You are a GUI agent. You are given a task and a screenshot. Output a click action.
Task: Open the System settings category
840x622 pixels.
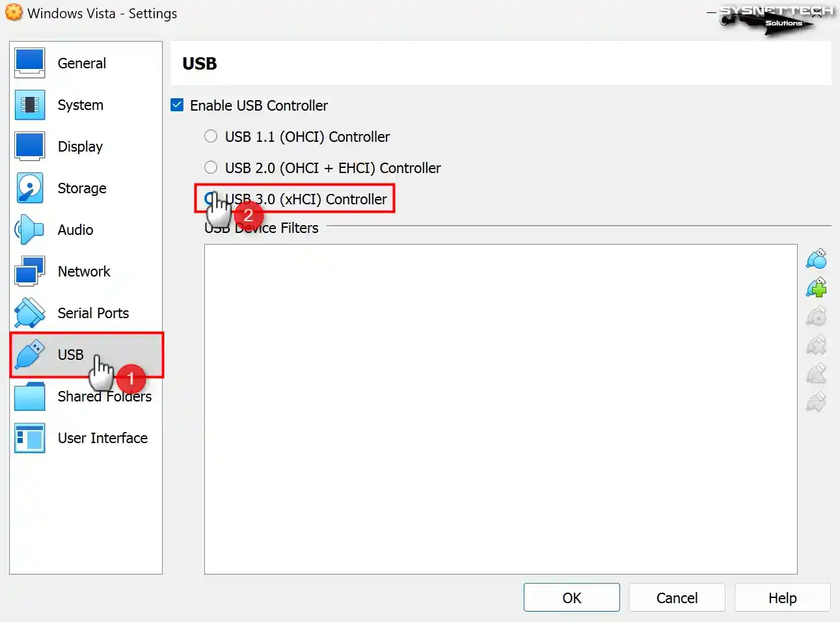pos(85,105)
